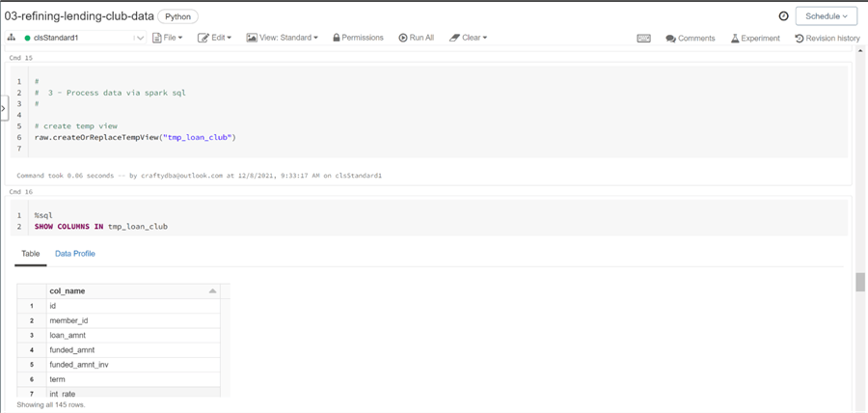
Task: Click inside the Cmd 15 code cell
Action: coord(429,112)
